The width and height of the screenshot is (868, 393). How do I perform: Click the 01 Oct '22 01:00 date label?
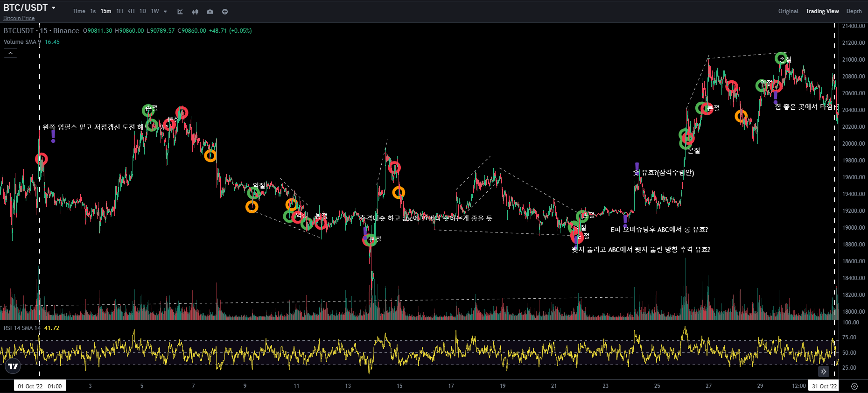(40, 386)
